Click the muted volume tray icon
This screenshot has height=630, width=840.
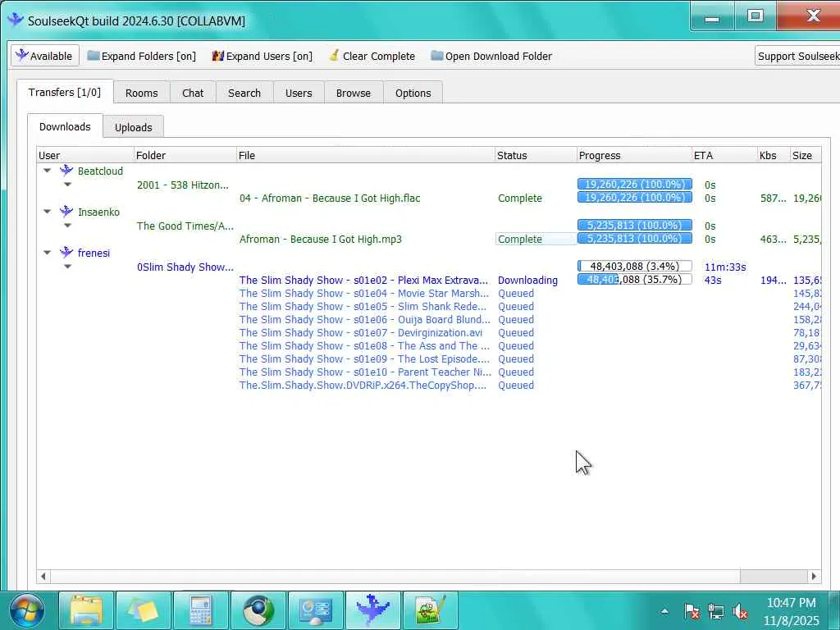coord(740,611)
